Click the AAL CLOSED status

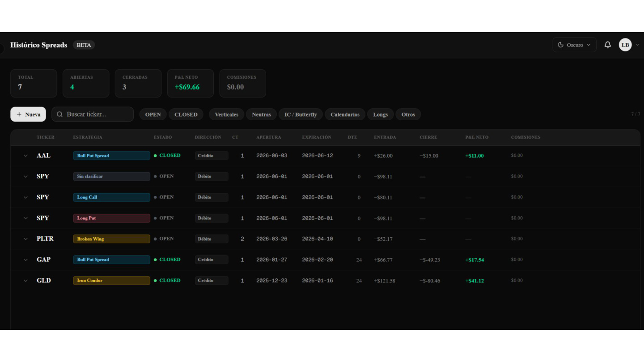[167, 156]
